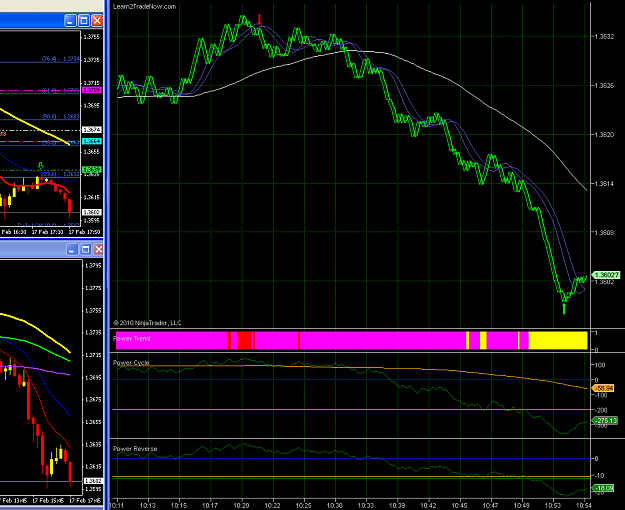Click the 10:45 time axis label
This screenshot has width=625, height=510.
pos(460,506)
